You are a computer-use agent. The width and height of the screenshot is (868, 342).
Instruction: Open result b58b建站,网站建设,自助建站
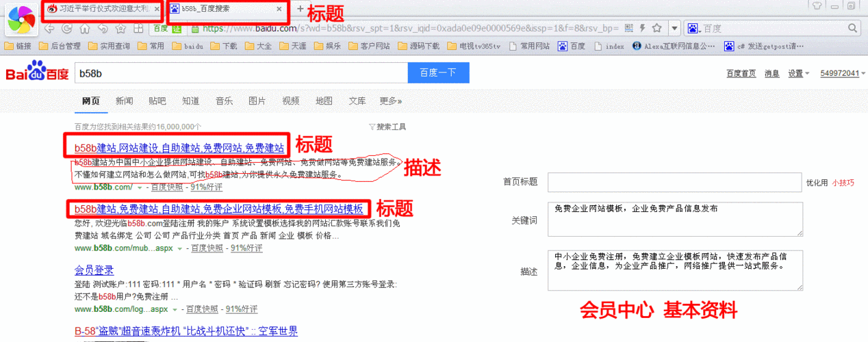click(179, 148)
